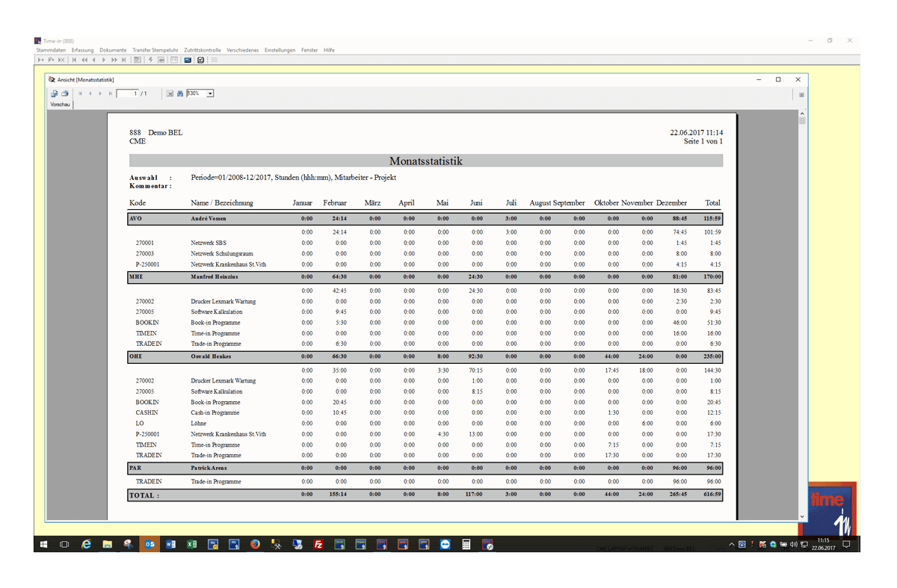Screen dimensions: 897x588
Task: Click the stop loading icon beside the binoculars
Action: click(x=170, y=93)
